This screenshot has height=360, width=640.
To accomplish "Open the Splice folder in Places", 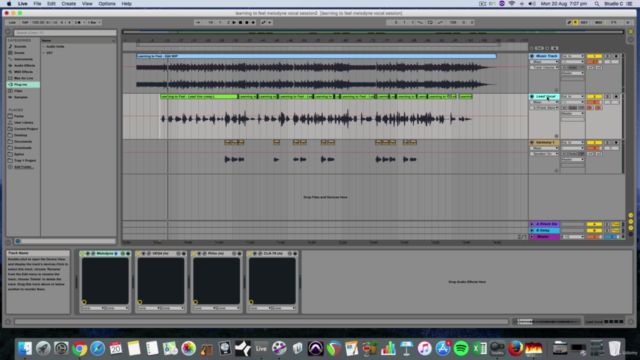I will [19, 154].
